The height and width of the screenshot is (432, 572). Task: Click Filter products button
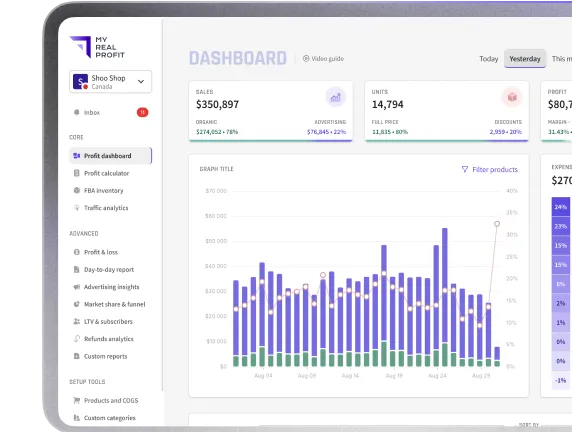coord(490,169)
